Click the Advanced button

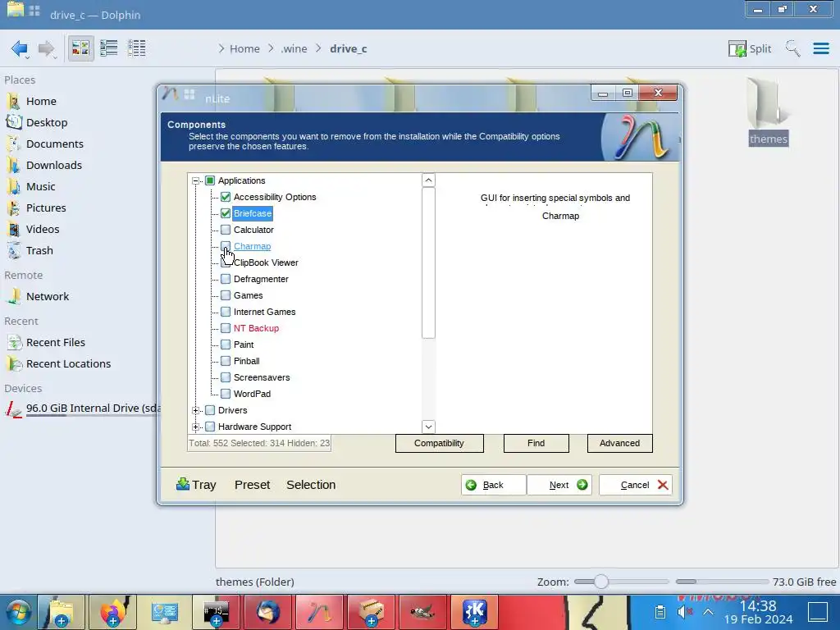click(620, 443)
